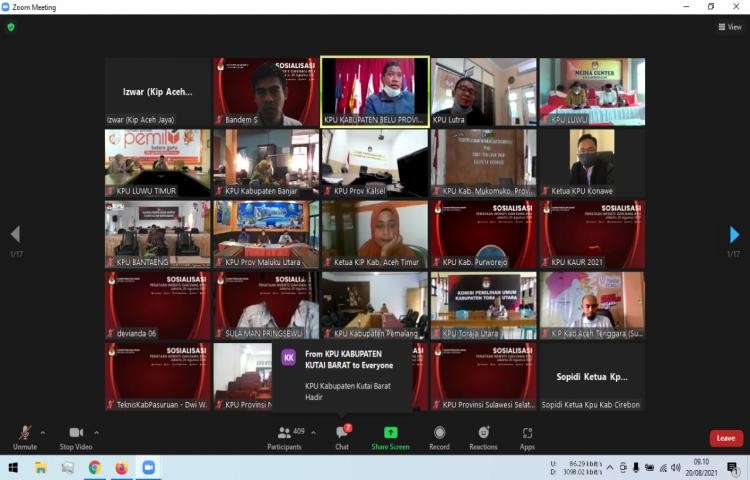
Task: Toggle camera with Stop Video
Action: [x=75, y=436]
